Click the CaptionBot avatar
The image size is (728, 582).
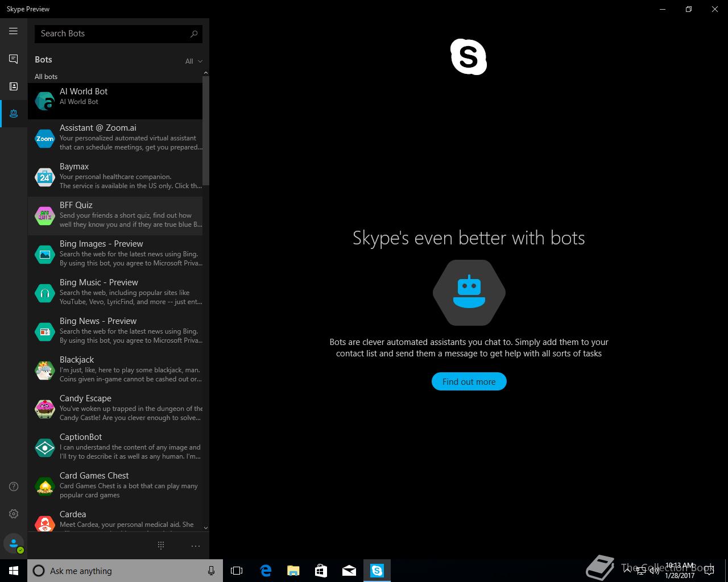[44, 448]
